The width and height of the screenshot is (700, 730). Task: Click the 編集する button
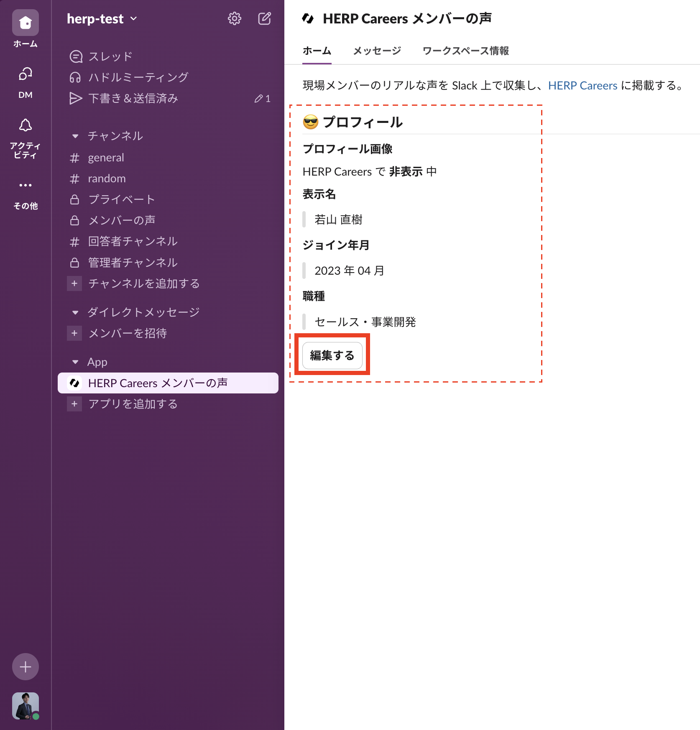point(332,355)
